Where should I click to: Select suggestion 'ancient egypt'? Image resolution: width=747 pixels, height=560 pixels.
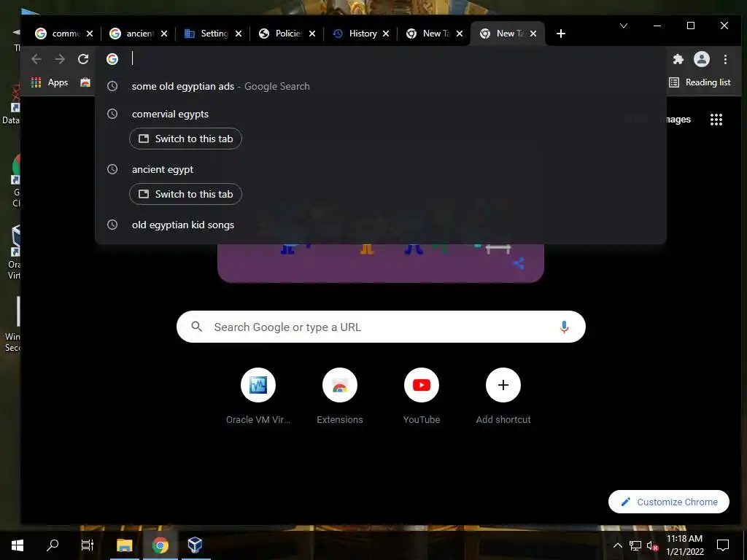(x=380, y=169)
